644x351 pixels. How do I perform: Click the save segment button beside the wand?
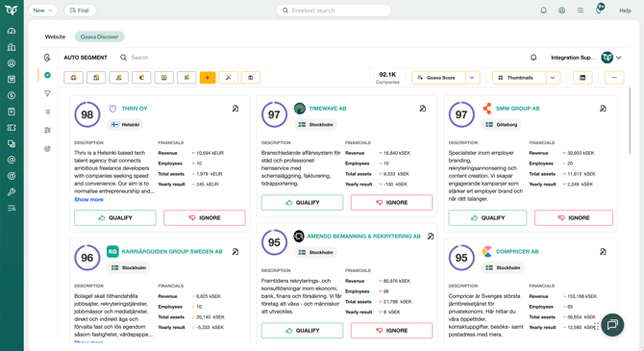[x=251, y=77]
